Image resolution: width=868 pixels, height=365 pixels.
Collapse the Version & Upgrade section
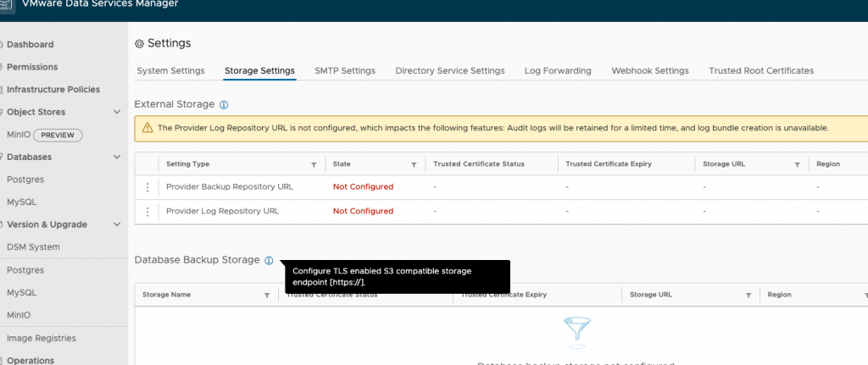tap(117, 224)
